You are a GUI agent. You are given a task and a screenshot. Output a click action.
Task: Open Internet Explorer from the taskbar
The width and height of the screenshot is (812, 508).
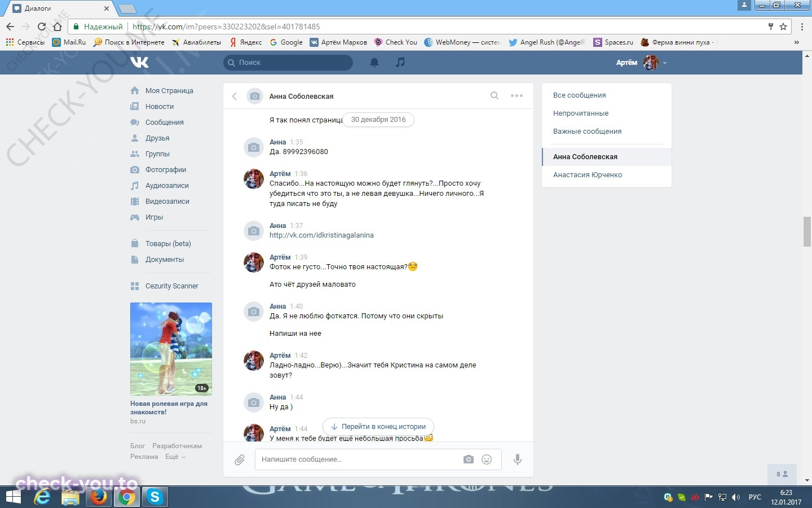pyautogui.click(x=42, y=497)
